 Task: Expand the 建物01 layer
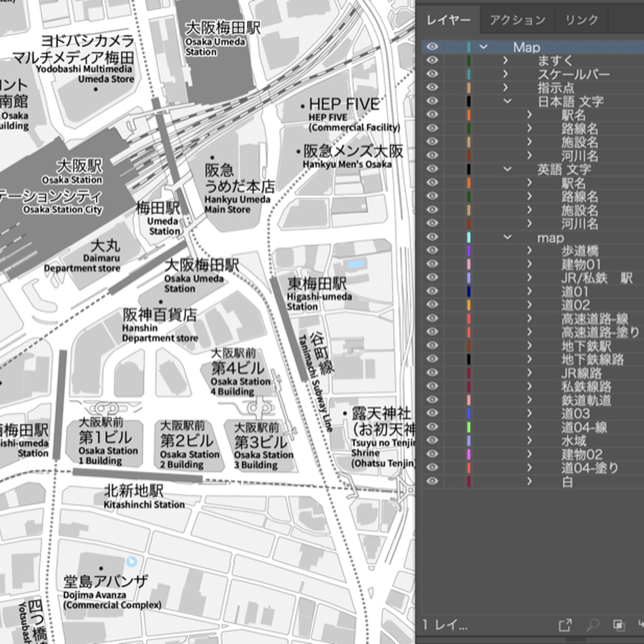click(529, 264)
